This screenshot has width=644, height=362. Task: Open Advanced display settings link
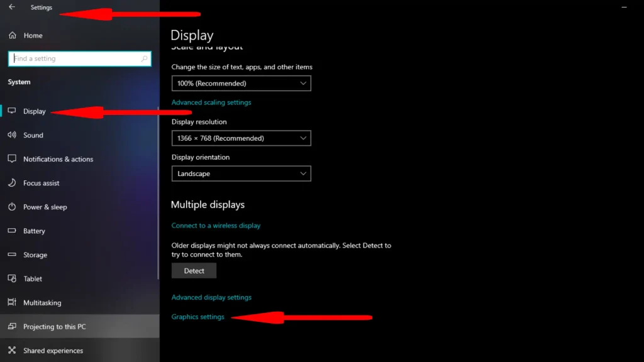[211, 297]
